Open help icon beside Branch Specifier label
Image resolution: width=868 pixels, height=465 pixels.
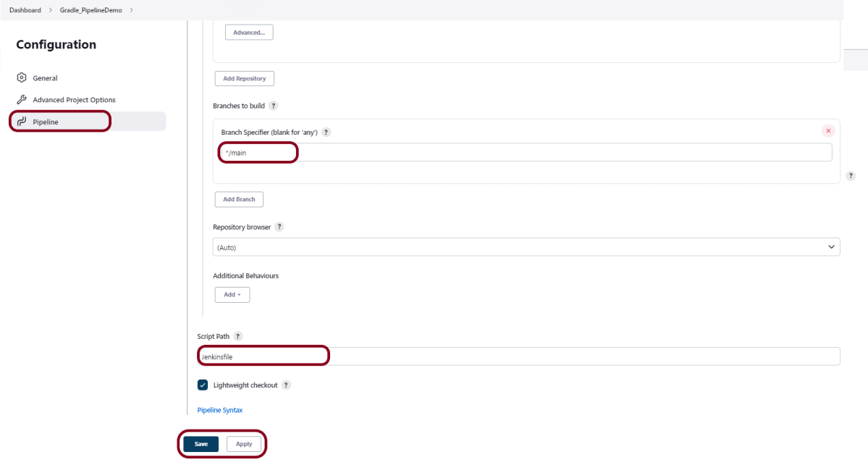326,133
